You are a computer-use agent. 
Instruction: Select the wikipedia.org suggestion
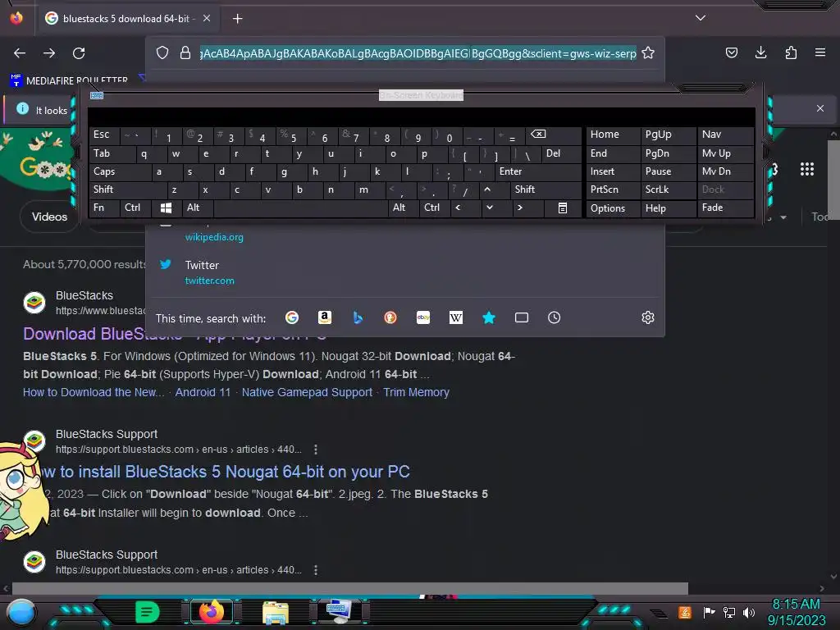214,237
